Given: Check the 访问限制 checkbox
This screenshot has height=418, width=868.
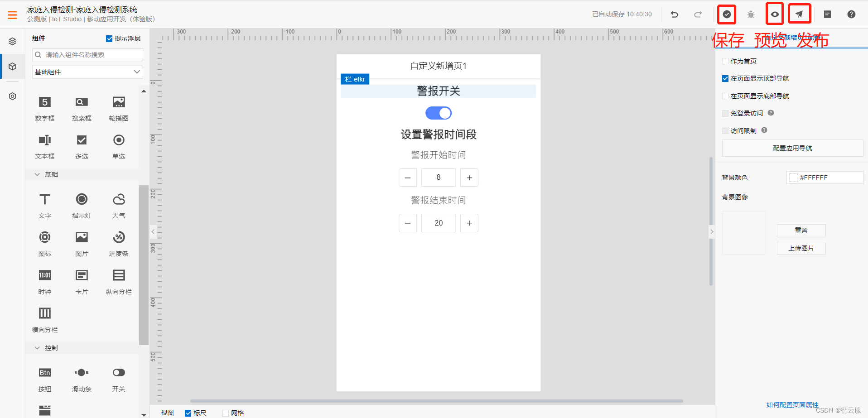Looking at the screenshot, I should click(x=725, y=131).
